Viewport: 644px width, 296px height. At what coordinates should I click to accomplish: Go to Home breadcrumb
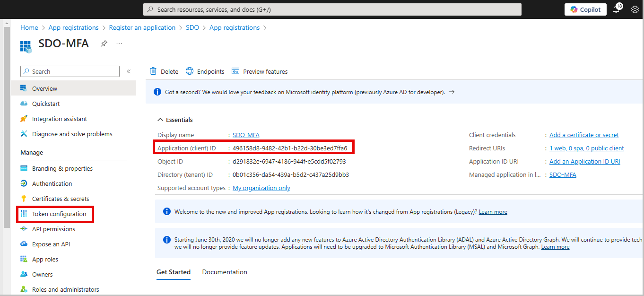point(29,28)
